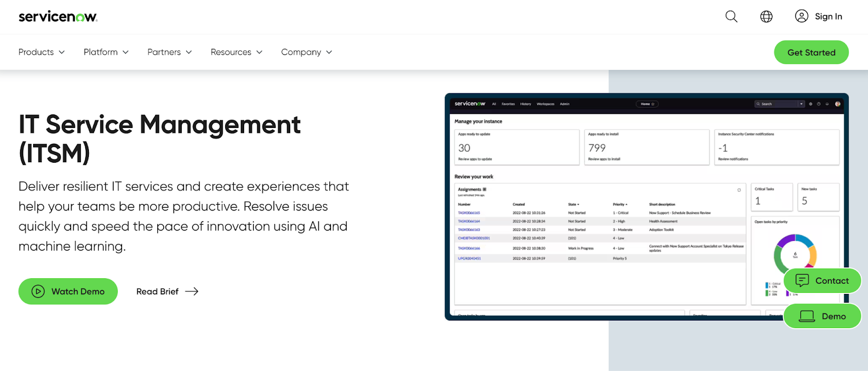The image size is (868, 371).
Task: Open the Products menu
Action: point(42,52)
